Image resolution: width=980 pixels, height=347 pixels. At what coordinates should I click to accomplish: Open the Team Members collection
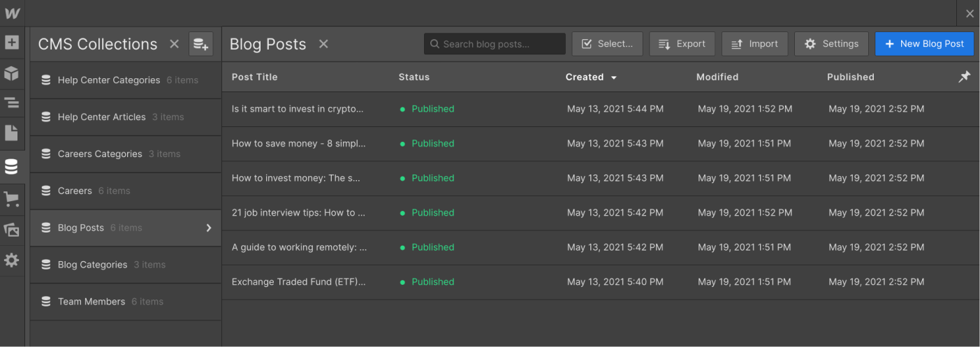(92, 302)
